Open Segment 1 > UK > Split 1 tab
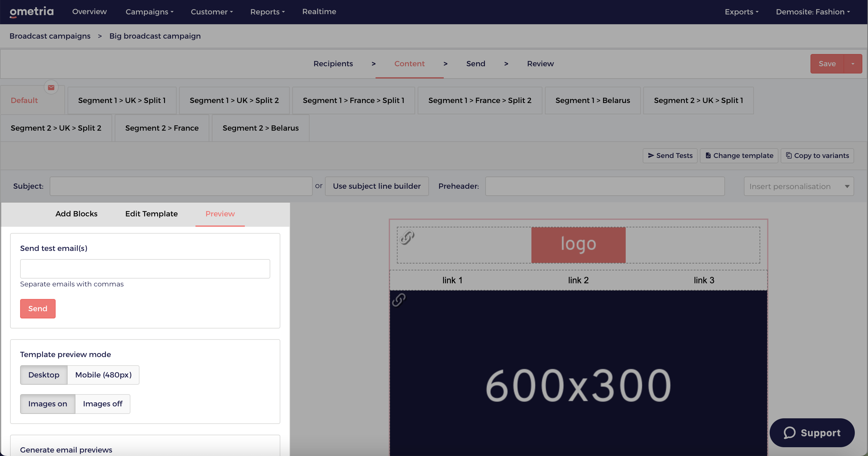 (x=122, y=100)
